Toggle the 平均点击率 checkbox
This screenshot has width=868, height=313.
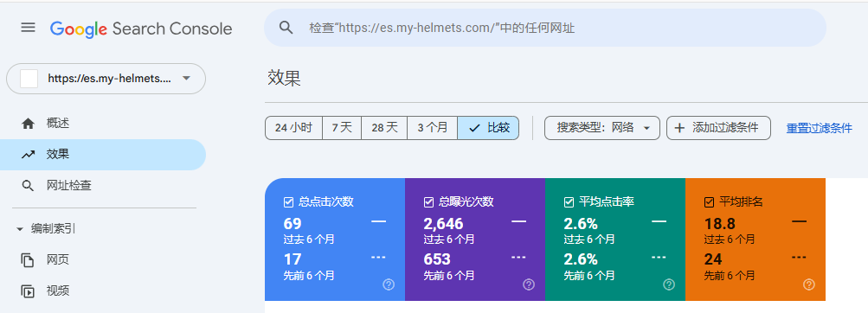point(569,202)
